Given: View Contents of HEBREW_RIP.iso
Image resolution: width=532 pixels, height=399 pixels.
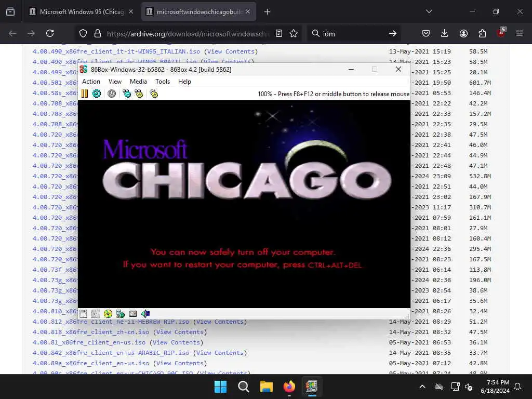Looking at the screenshot, I should point(220,322).
